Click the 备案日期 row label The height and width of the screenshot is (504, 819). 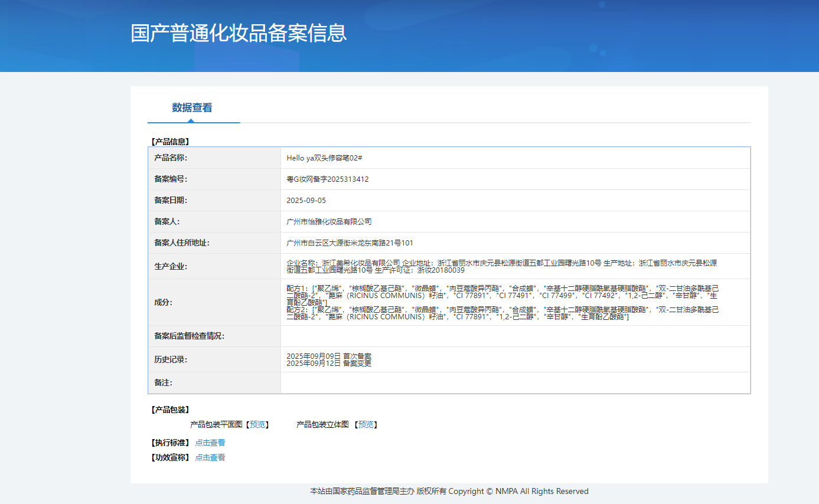click(x=171, y=200)
